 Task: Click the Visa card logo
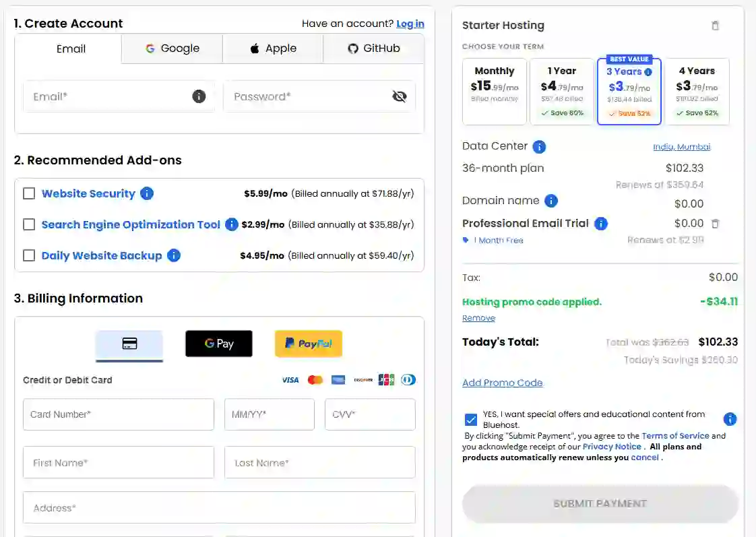pos(290,380)
